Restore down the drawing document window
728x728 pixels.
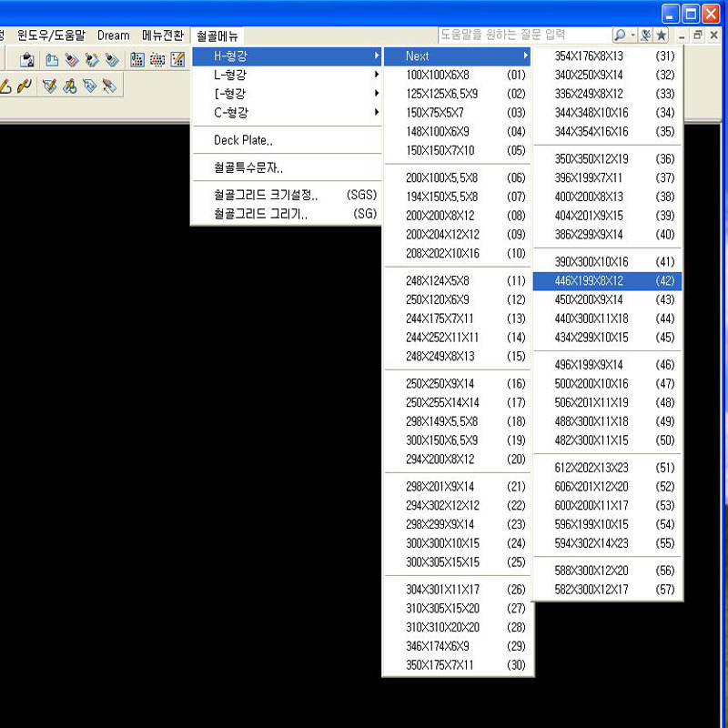click(697, 35)
